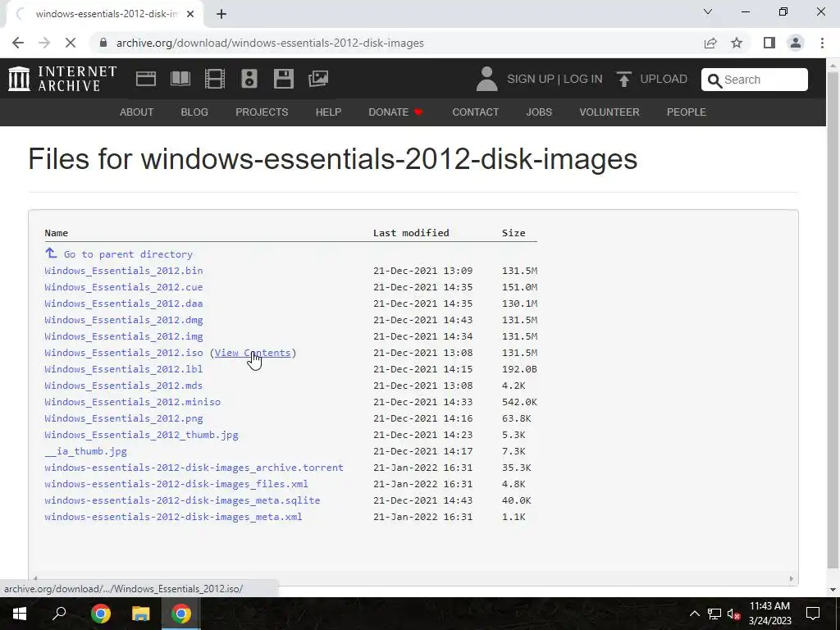
Task: Click the page vertical scrollbar
Action: [833, 322]
